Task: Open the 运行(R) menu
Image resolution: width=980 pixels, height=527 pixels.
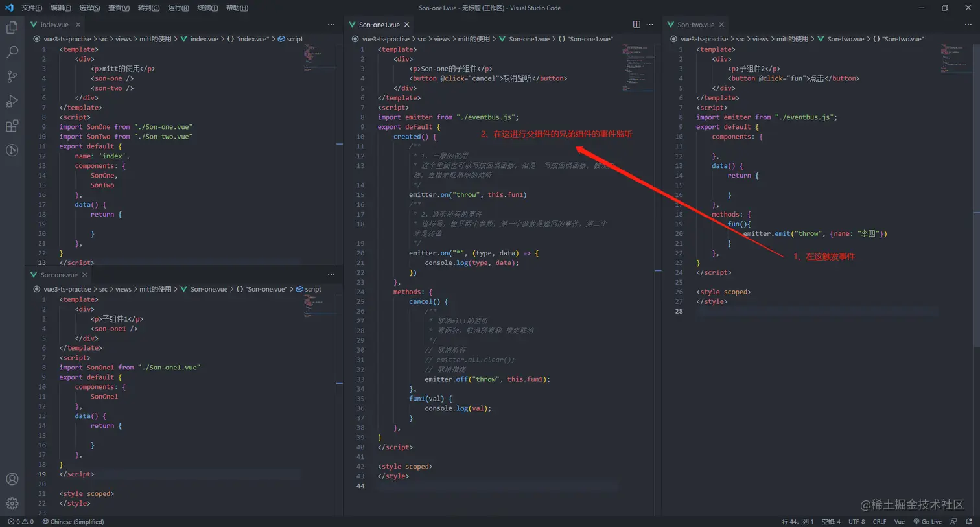Action: [x=178, y=8]
